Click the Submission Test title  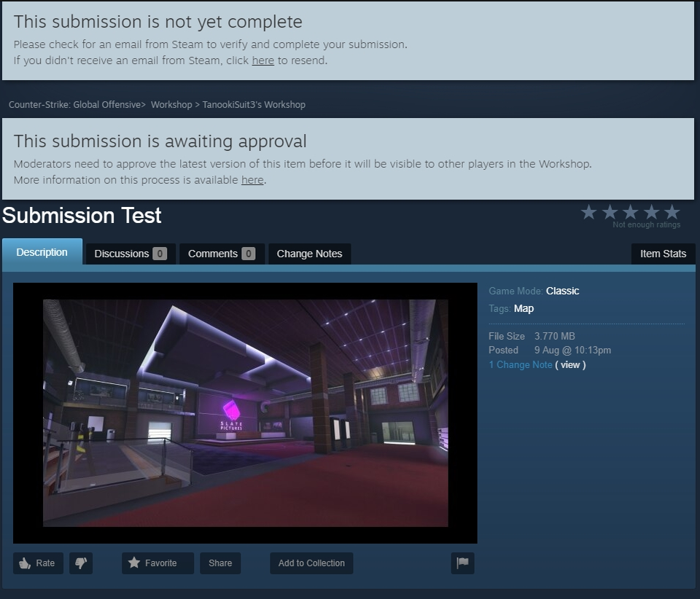[82, 216]
